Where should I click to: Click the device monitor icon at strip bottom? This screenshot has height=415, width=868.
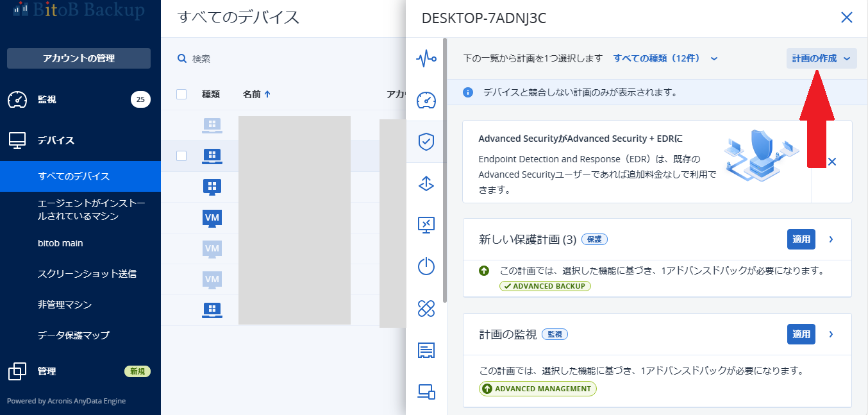tap(426, 391)
